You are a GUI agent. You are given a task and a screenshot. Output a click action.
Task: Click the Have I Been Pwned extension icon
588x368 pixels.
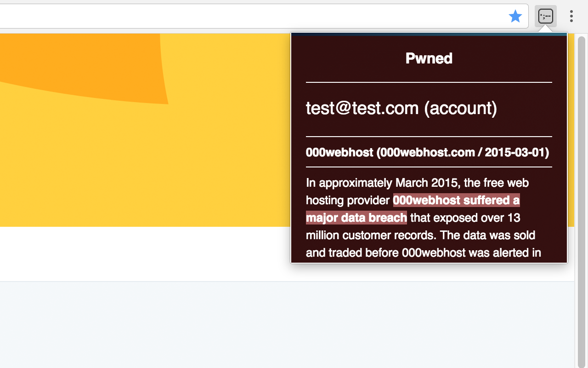click(x=546, y=17)
